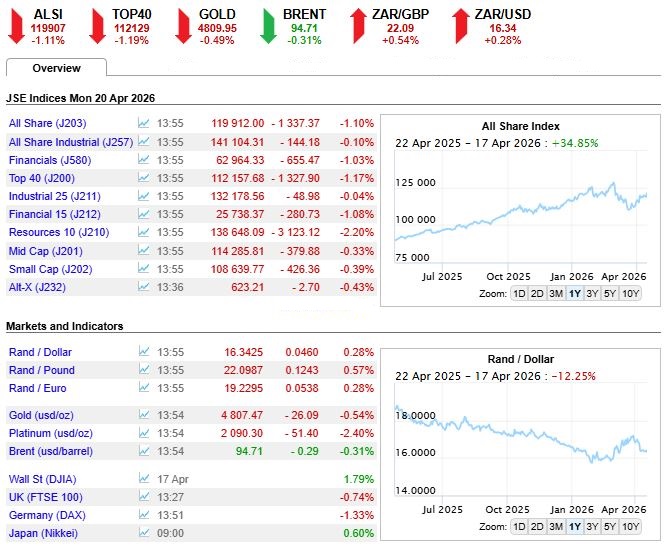
Task: Open chart icon for Resources 10 (J210)
Action: [144, 232]
